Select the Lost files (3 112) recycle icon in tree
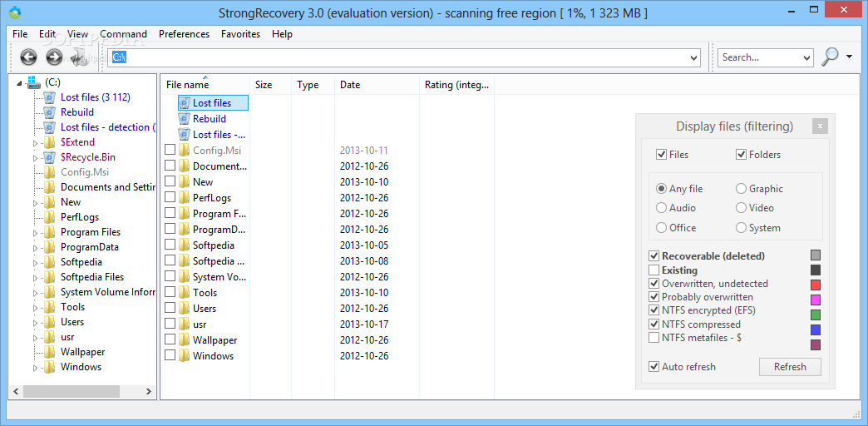The height and width of the screenshot is (426, 868). (50, 97)
